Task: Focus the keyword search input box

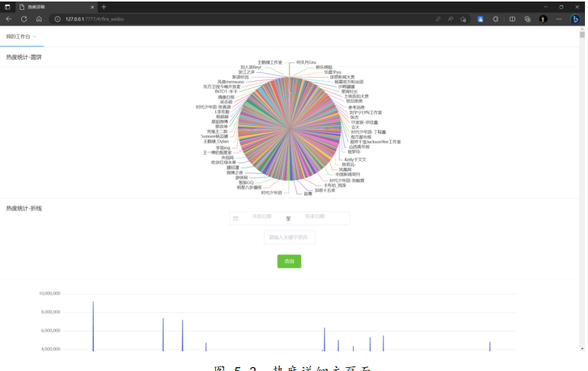Action: (289, 237)
